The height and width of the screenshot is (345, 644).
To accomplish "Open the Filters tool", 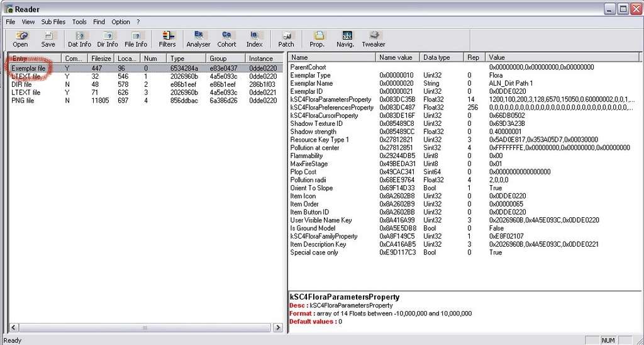I will [x=167, y=39].
